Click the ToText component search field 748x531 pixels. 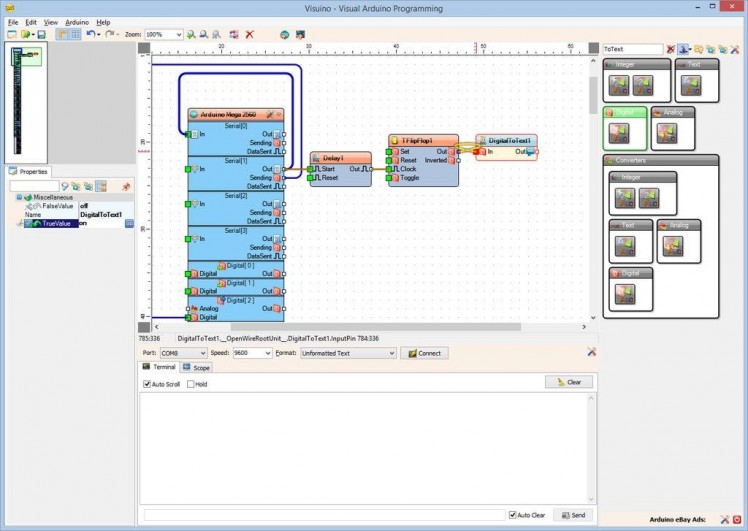pyautogui.click(x=631, y=49)
